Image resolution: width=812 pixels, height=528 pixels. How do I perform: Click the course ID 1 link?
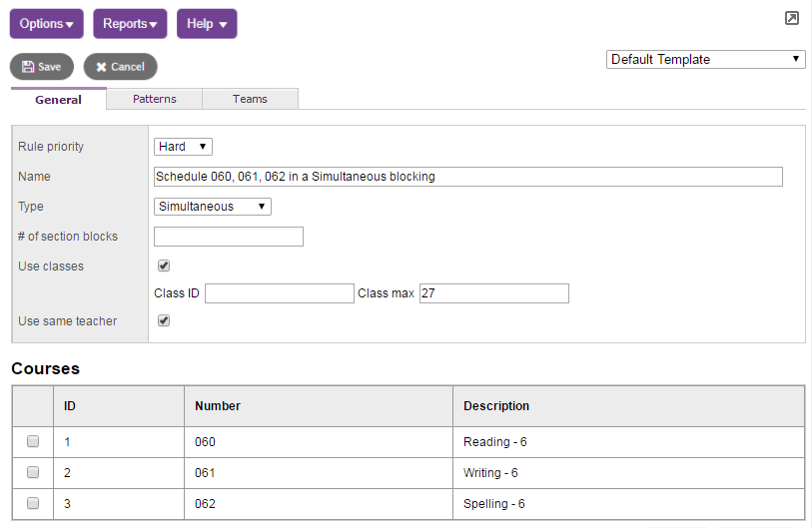point(68,441)
